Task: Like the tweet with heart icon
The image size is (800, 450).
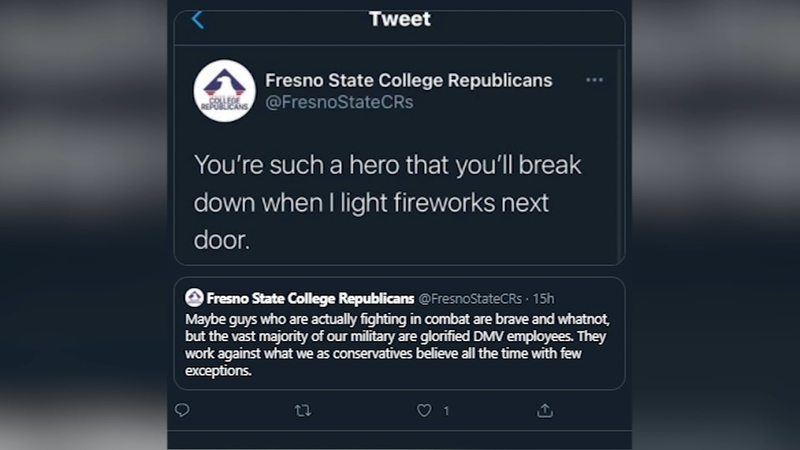Action: (424, 410)
